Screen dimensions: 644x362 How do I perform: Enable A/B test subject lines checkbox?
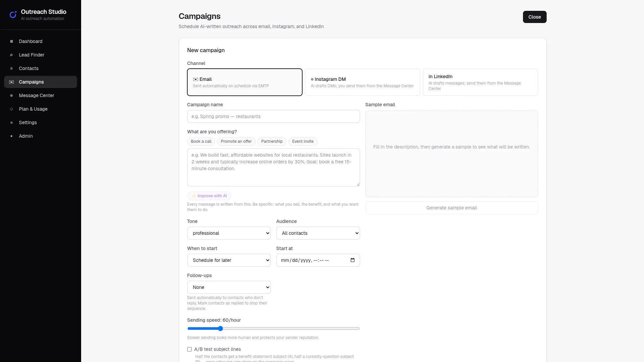point(189,349)
